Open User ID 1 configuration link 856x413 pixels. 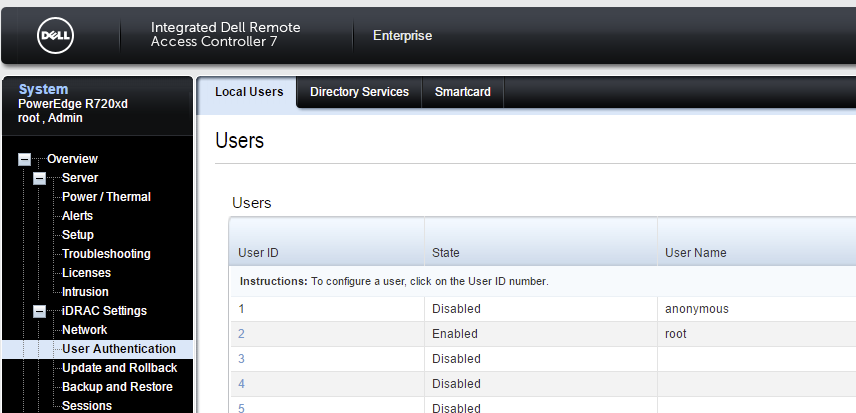[241, 309]
